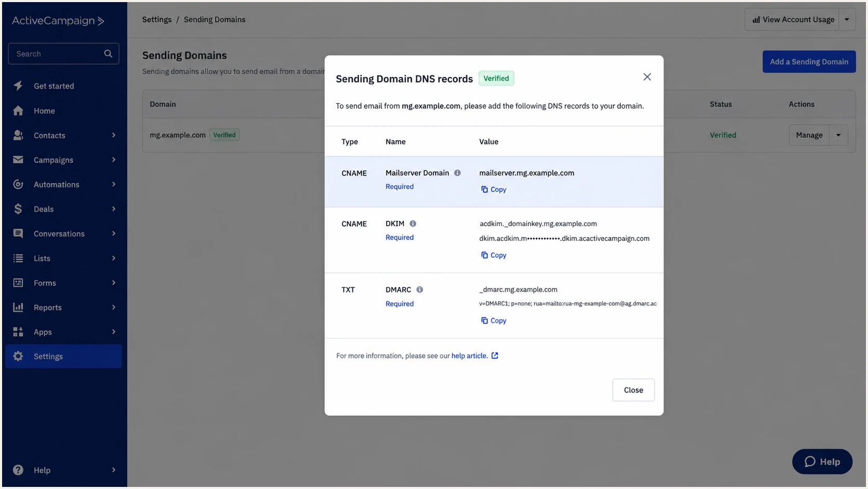Expand the Automations submenu chevron
The image size is (868, 489).
coord(114,184)
